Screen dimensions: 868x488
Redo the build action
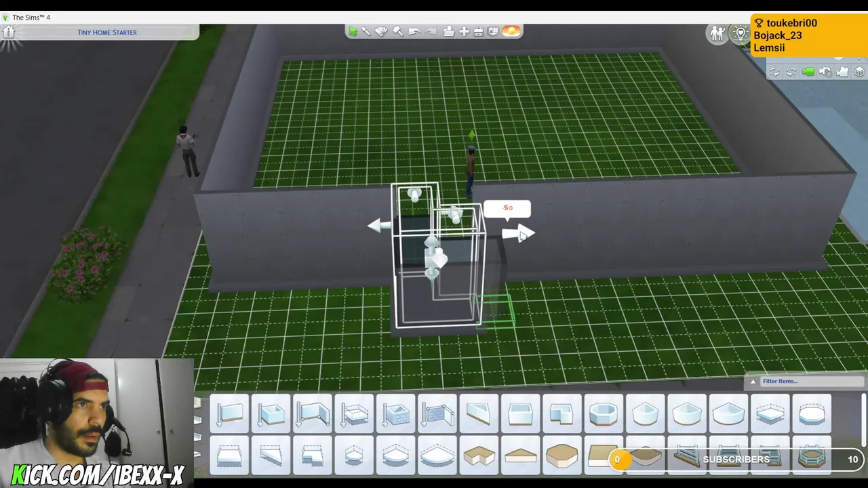pos(431,31)
